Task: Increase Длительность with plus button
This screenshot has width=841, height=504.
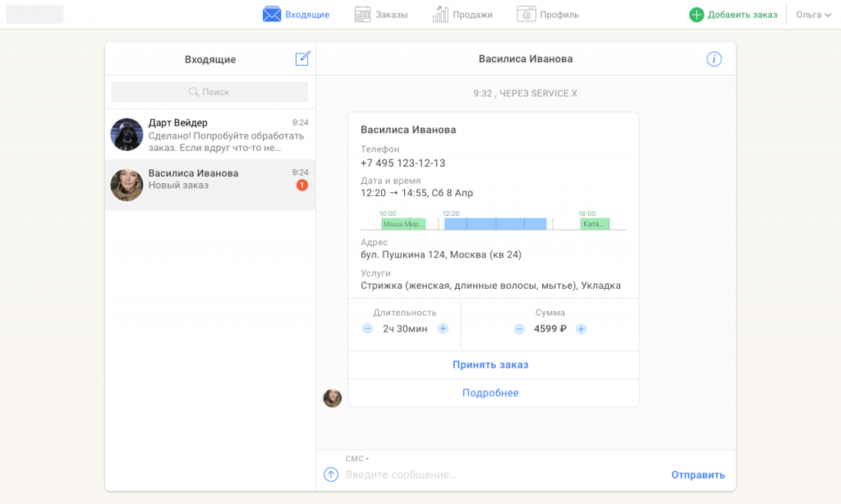Action: (x=443, y=328)
